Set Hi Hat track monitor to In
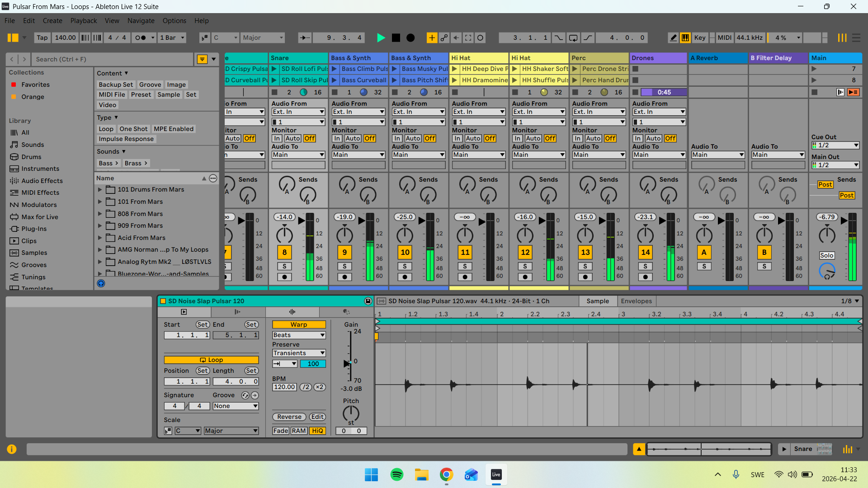868x488 pixels. tap(458, 138)
